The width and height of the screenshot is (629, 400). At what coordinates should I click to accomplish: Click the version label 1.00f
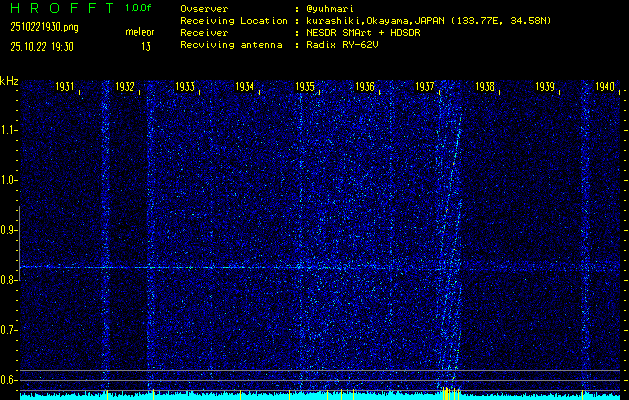[138, 8]
